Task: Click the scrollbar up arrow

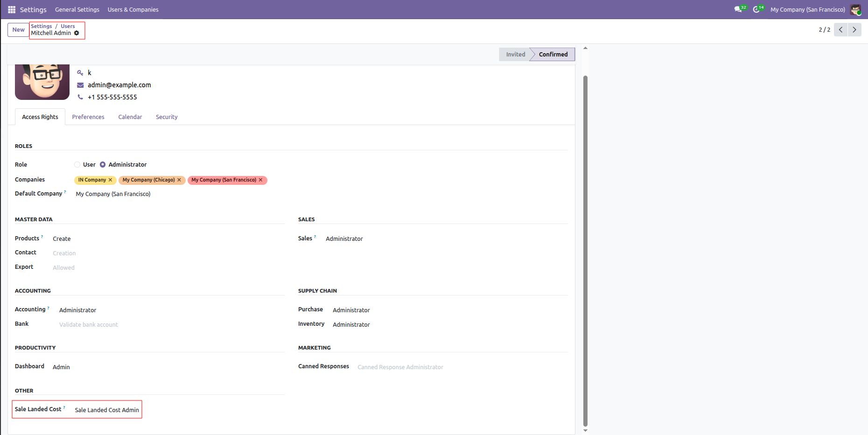Action: [585, 48]
